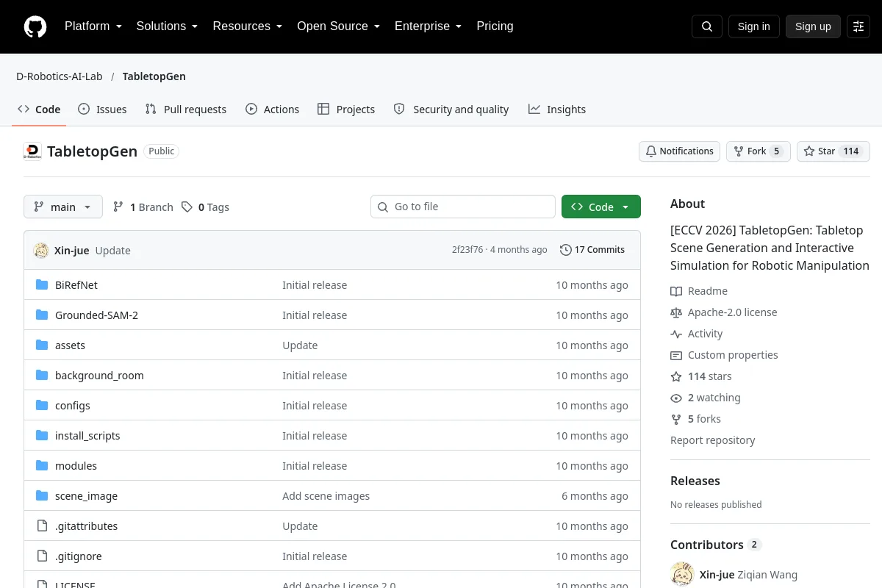The width and height of the screenshot is (882, 588).
Task: Focus the Go to file search field
Action: coord(463,207)
